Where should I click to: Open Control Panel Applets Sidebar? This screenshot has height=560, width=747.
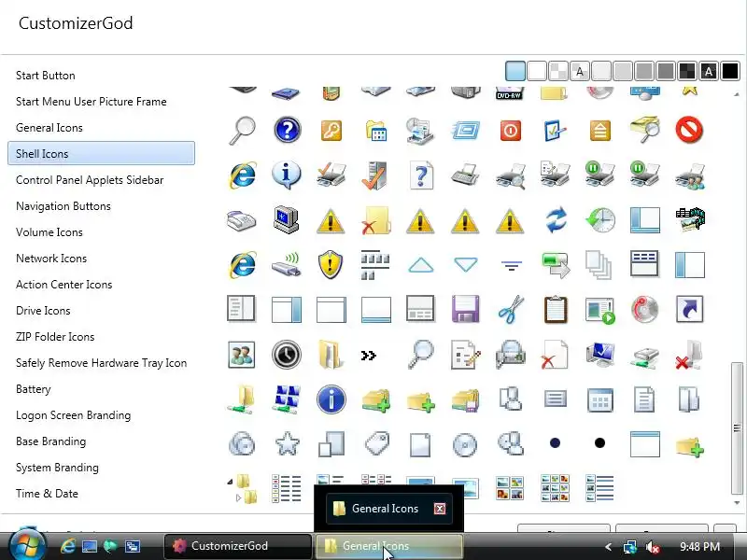point(90,180)
